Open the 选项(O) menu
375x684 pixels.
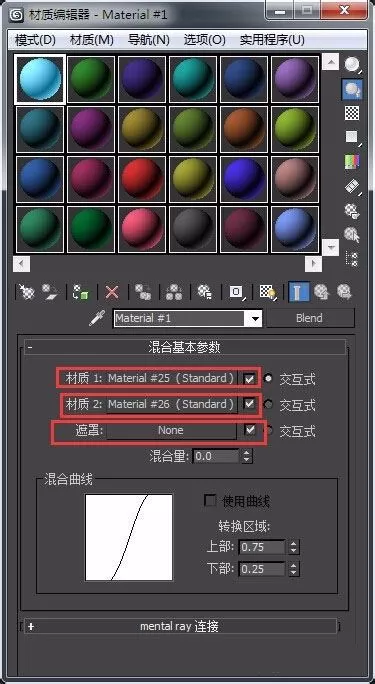205,40
